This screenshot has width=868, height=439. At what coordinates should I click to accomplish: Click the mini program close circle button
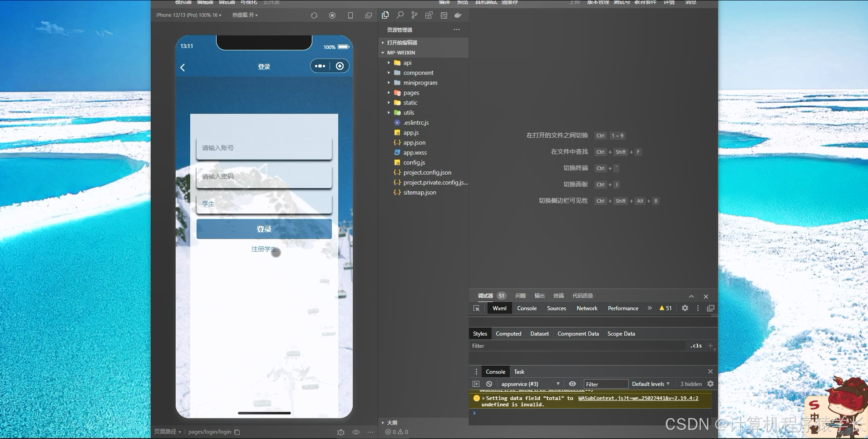click(x=340, y=66)
